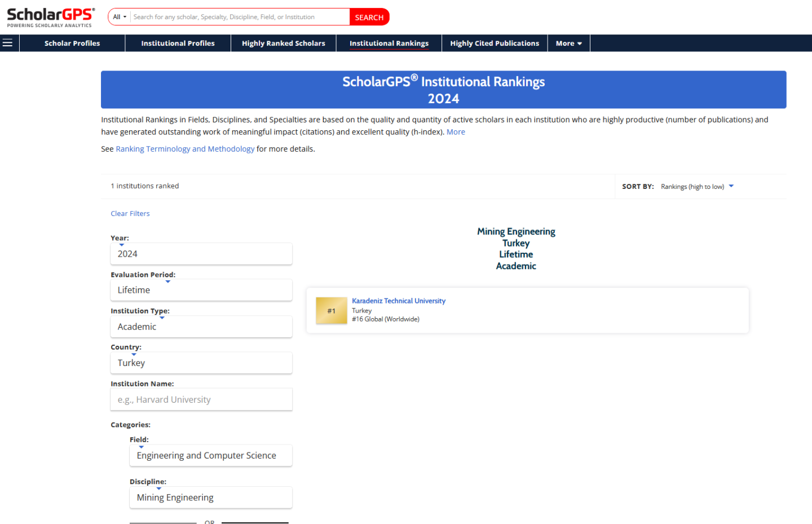Viewport: 812px width, 524px height.
Task: Open the Sort By rankings dropdown
Action: [x=698, y=187]
